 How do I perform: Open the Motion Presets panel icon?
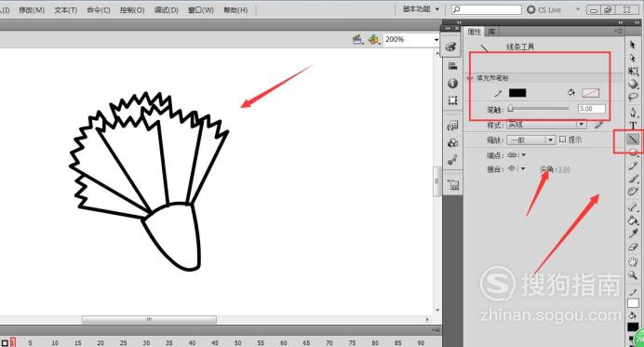click(452, 160)
